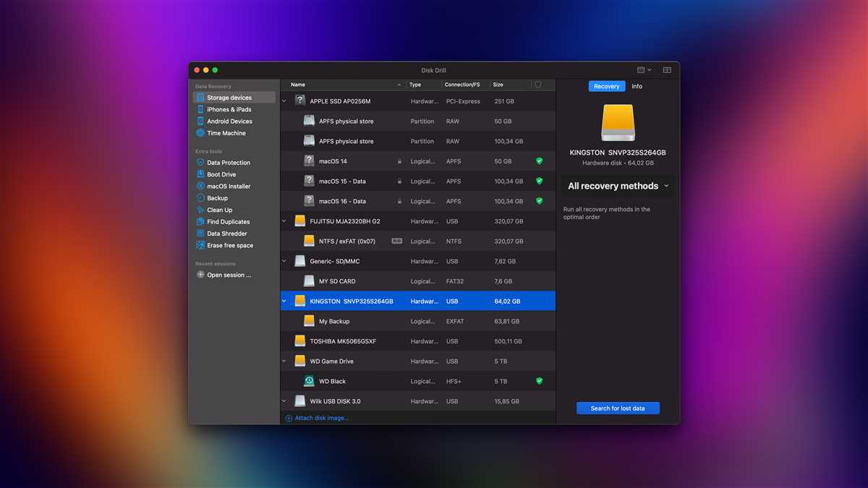The width and height of the screenshot is (868, 488).
Task: Select the Boot Drive tool
Action: pyautogui.click(x=221, y=174)
